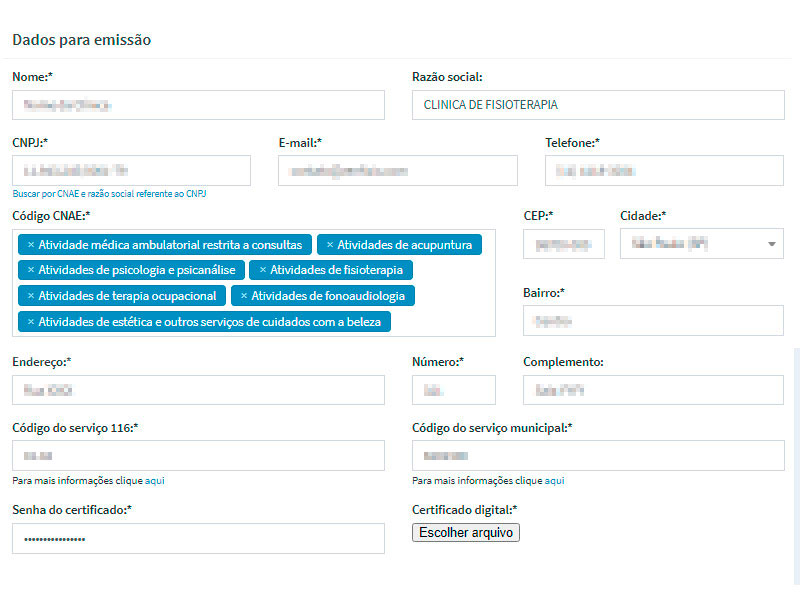
Task: Click 'aqui' link under Código do serviço municipal
Action: pyautogui.click(x=555, y=481)
